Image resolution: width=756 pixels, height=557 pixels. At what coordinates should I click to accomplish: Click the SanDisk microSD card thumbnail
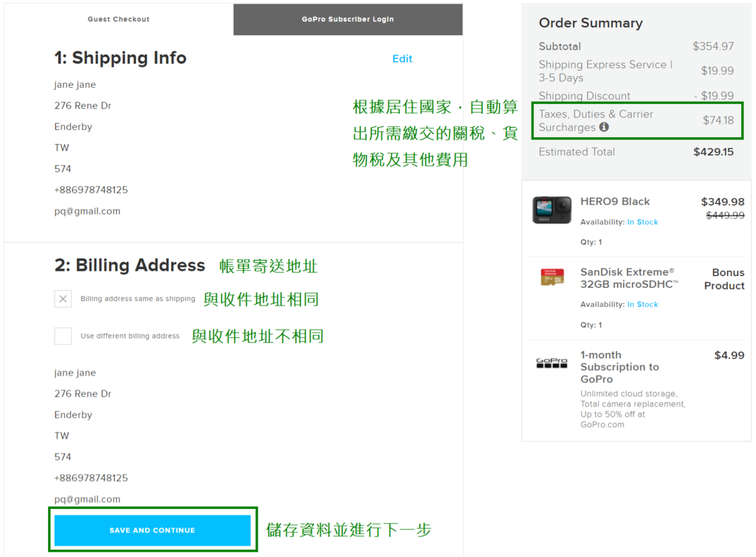point(552,277)
